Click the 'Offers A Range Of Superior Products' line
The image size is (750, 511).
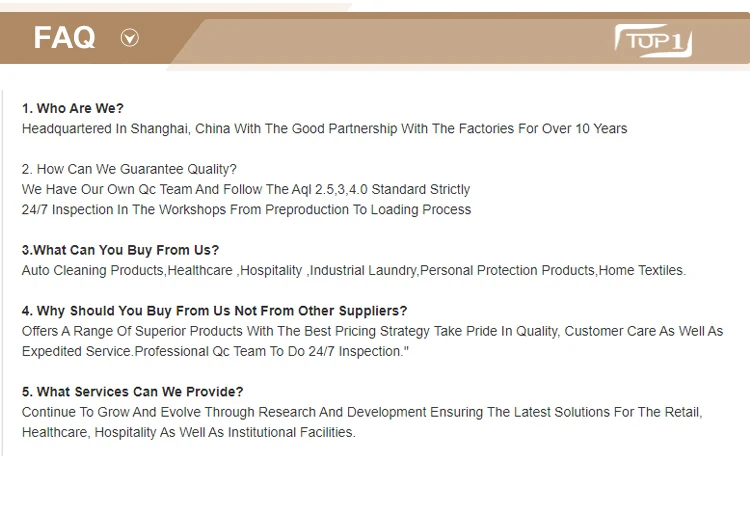point(372,331)
